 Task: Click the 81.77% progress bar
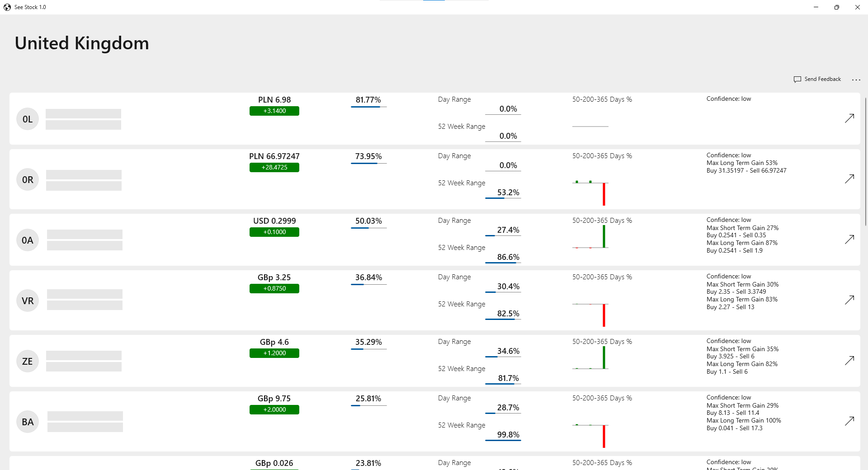pyautogui.click(x=368, y=107)
